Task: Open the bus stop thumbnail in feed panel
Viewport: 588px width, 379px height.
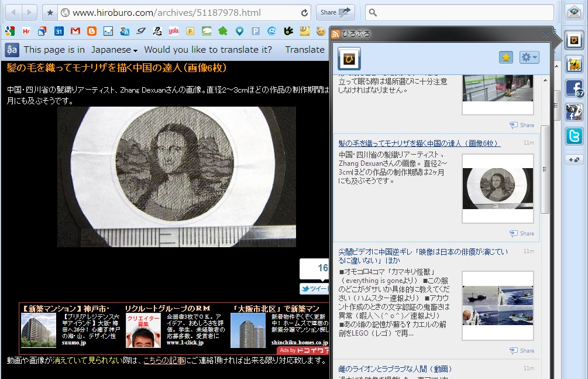Action: [498, 94]
